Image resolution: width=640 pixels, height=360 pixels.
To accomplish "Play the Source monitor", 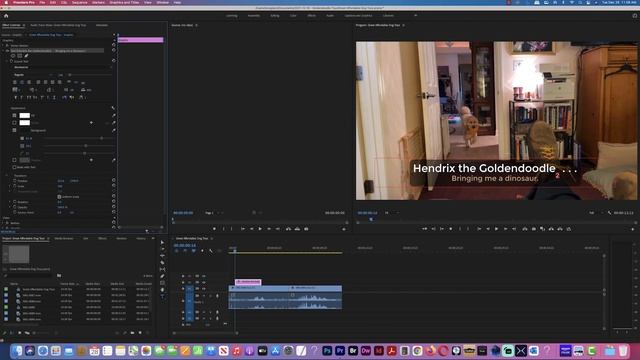I will (x=260, y=229).
